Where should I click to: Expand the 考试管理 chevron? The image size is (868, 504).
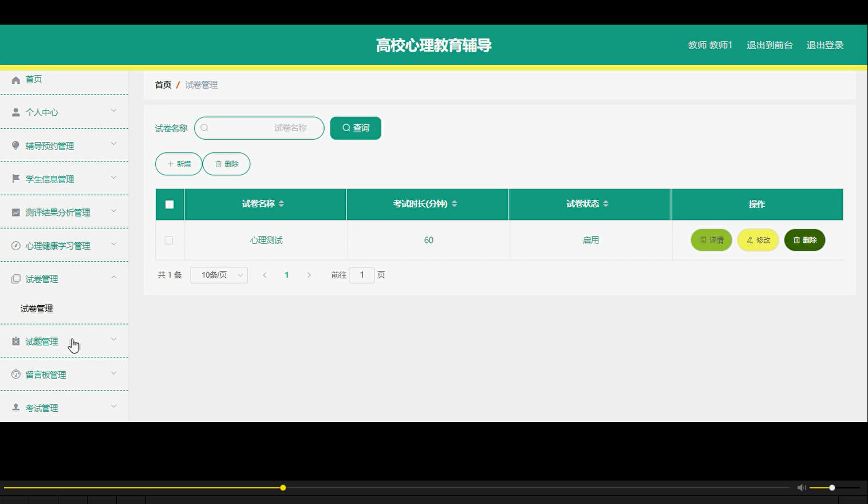[x=114, y=406]
